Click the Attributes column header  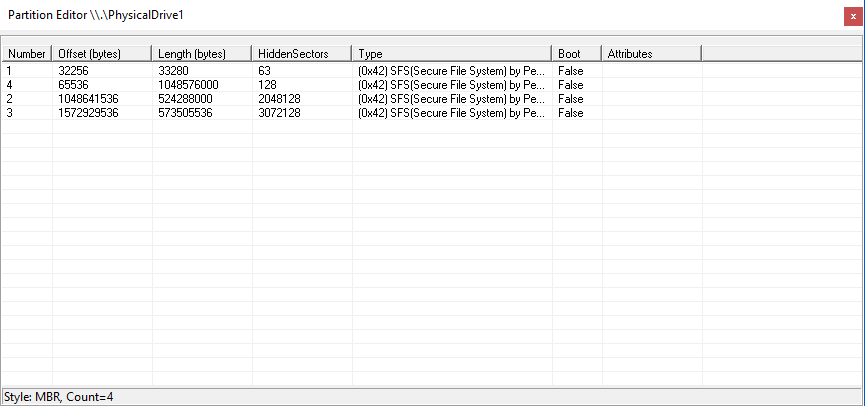click(652, 54)
